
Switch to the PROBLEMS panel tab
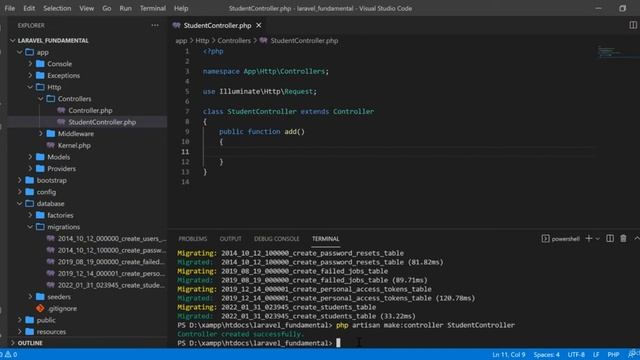193,239
